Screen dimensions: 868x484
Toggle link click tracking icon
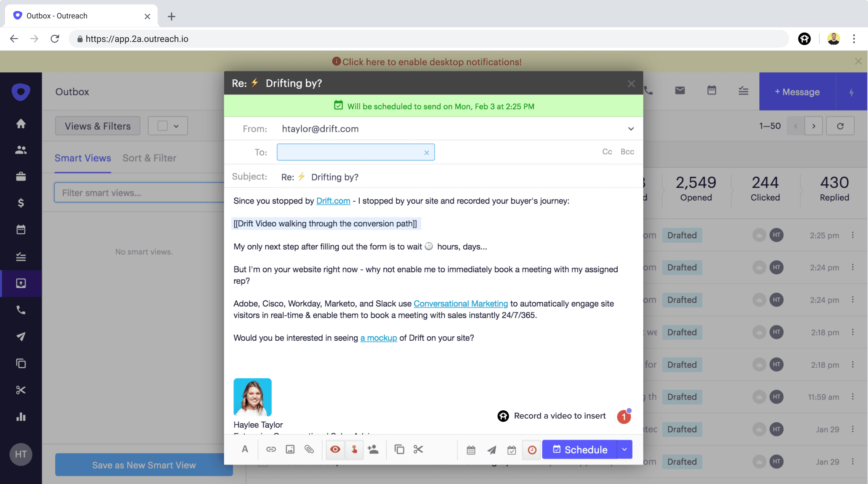click(x=354, y=449)
